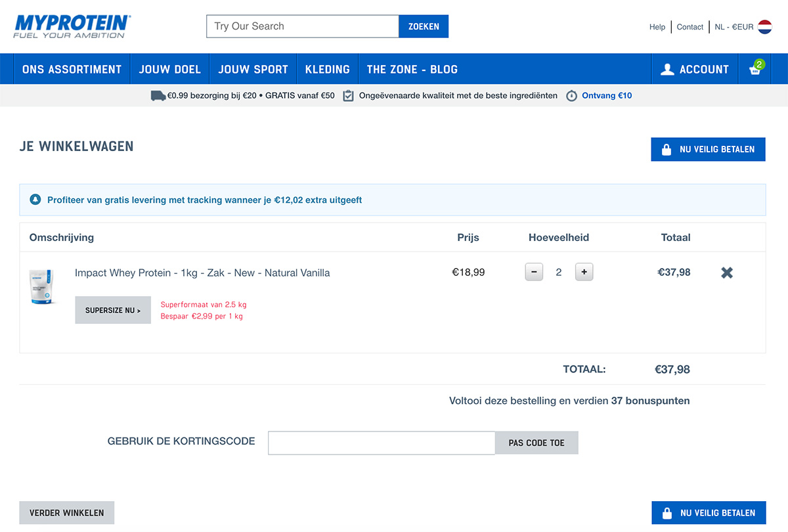
Task: Click the top Nu Veilig Betalen button
Action: [x=708, y=149]
